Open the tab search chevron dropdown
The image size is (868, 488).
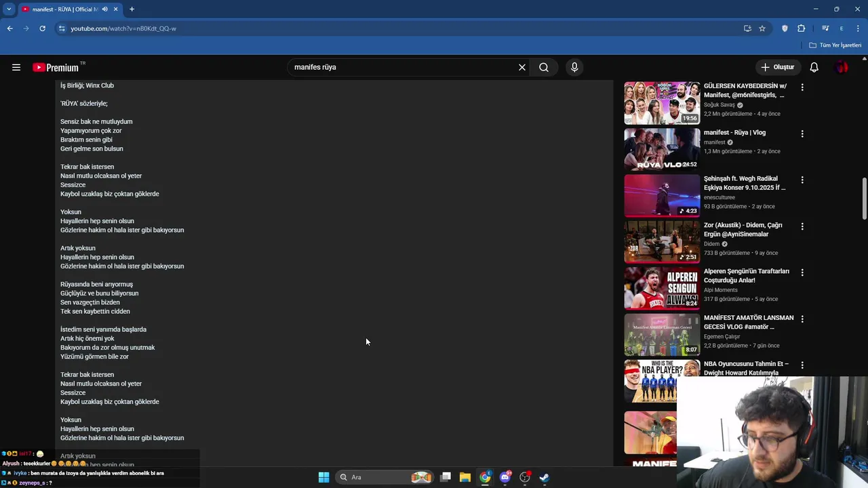(9, 9)
